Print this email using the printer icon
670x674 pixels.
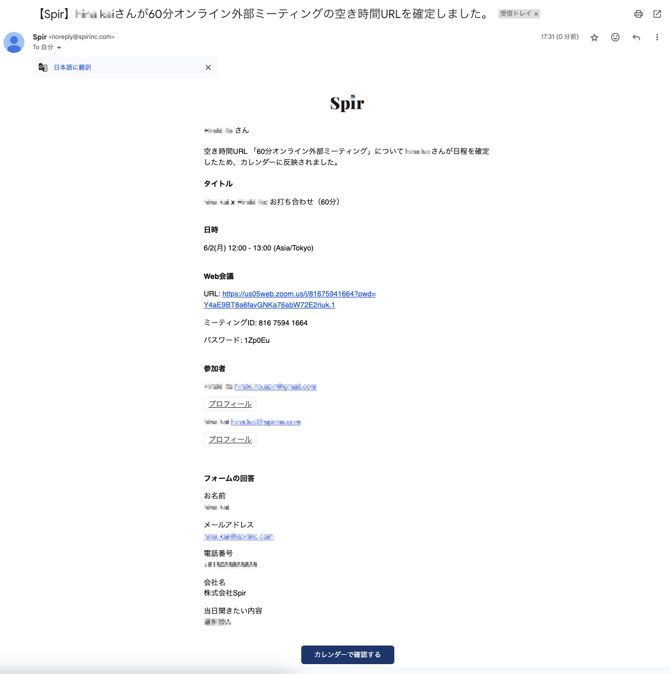pyautogui.click(x=638, y=14)
